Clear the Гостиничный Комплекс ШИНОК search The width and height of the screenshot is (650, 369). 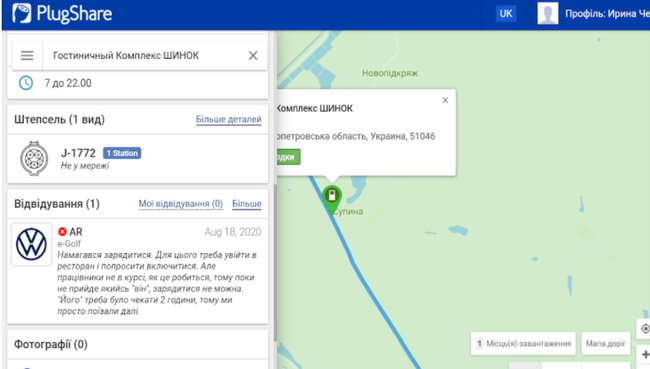point(253,55)
